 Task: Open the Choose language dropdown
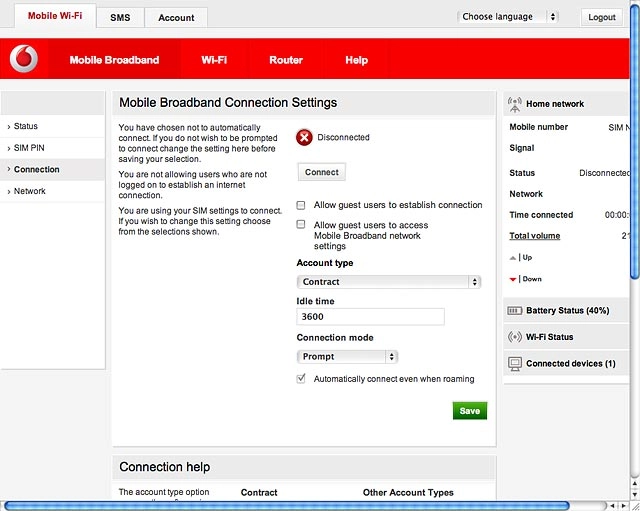[x=507, y=17]
